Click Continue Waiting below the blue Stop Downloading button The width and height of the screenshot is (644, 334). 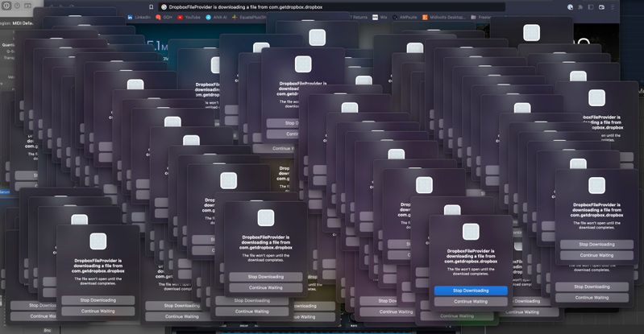point(471,302)
